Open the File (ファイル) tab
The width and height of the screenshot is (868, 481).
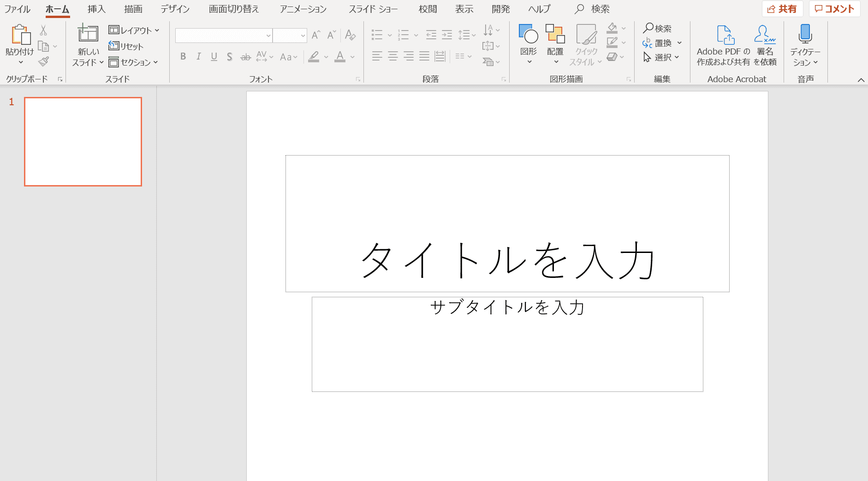(x=17, y=9)
